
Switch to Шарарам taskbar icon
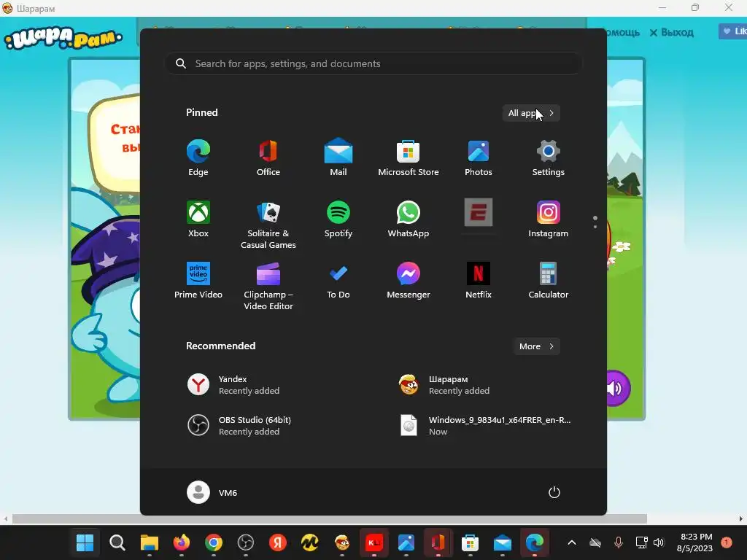click(341, 542)
